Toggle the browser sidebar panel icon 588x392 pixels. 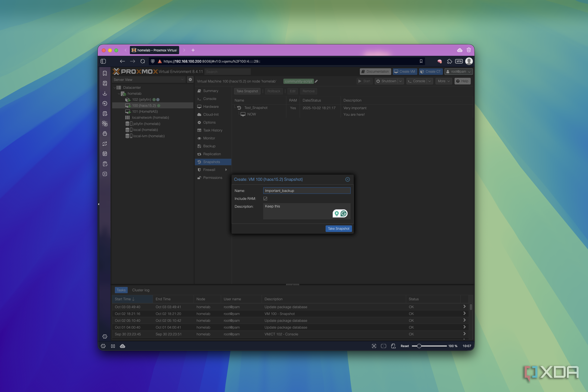pyautogui.click(x=103, y=61)
